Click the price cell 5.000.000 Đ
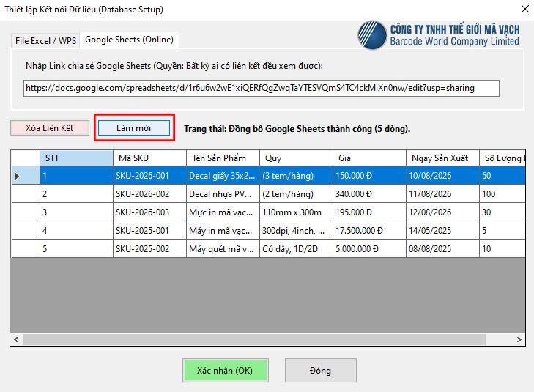This screenshot has height=392, width=534. pyautogui.click(x=369, y=249)
